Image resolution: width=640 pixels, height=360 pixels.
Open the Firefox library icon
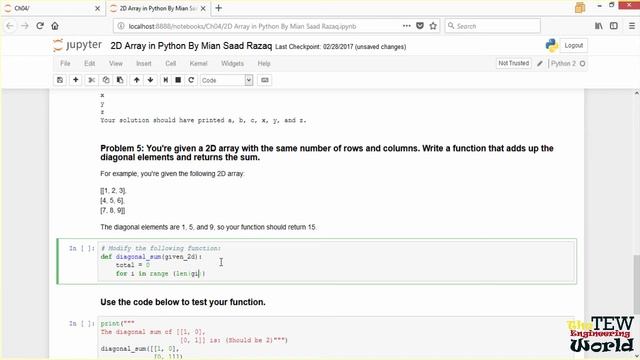click(x=599, y=26)
